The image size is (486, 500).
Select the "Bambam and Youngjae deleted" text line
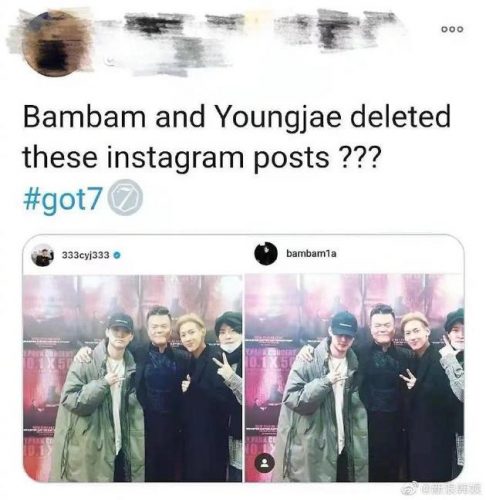[x=237, y=116]
